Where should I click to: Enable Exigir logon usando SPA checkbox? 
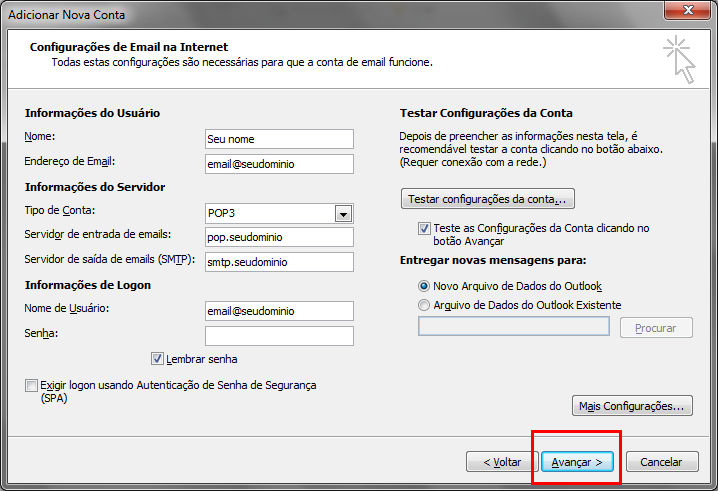(x=32, y=385)
